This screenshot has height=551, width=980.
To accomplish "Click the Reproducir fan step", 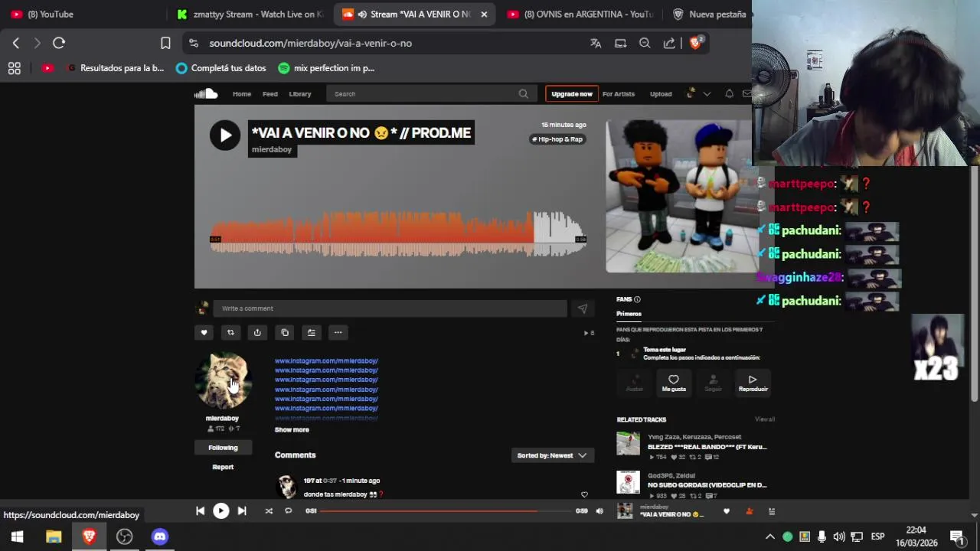I will point(753,383).
